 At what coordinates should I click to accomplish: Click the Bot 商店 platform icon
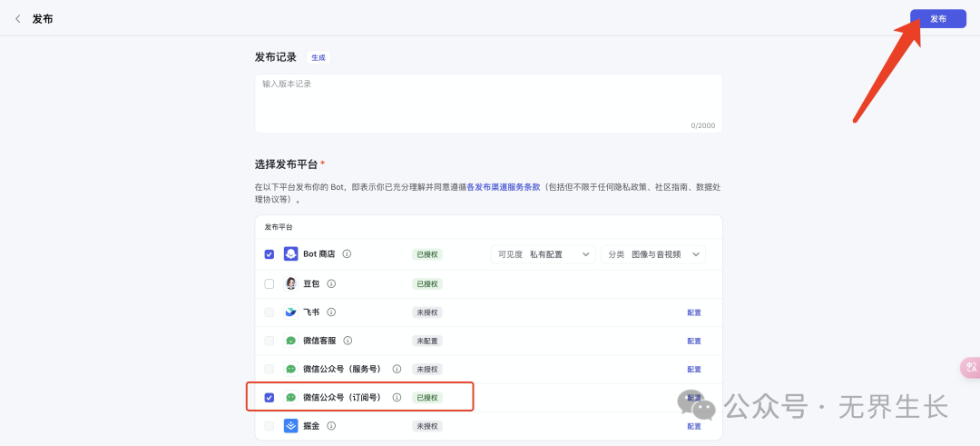290,254
